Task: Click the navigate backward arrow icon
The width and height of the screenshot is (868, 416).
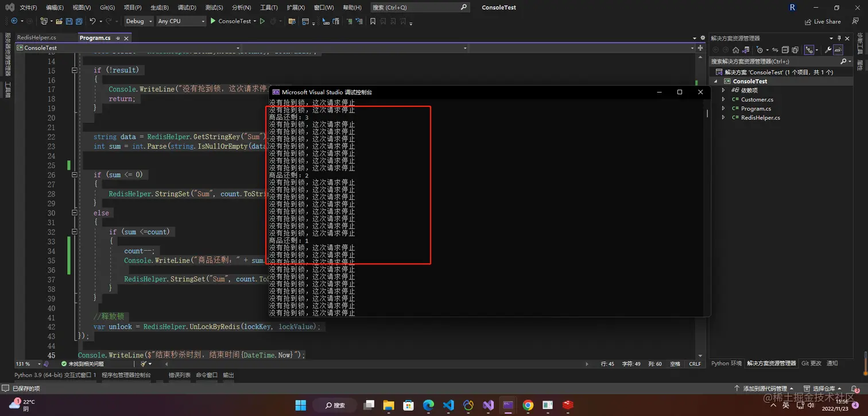Action: tap(14, 21)
